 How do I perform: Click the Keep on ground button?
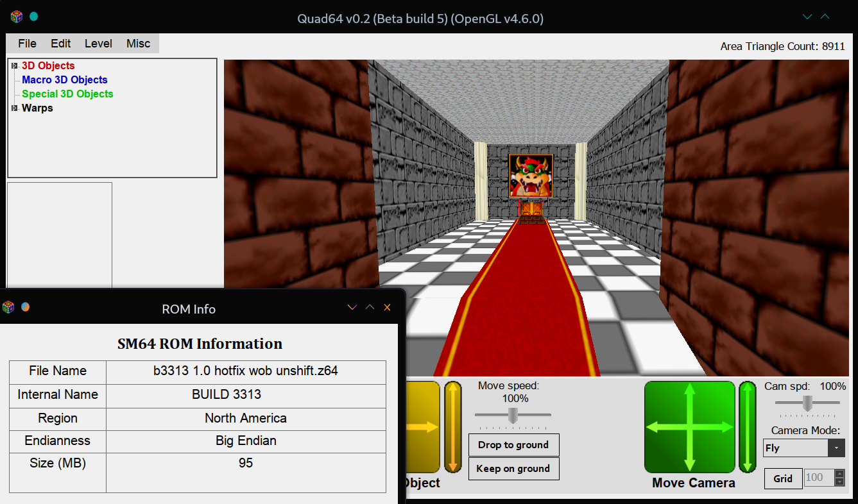pyautogui.click(x=513, y=469)
